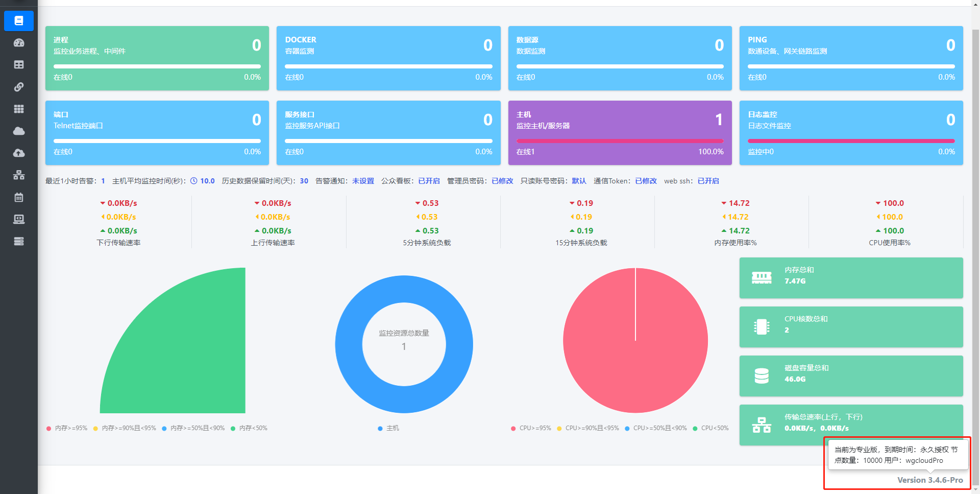Click the memory chip icon in 内存总和 card
Image resolution: width=980 pixels, height=494 pixels.
[x=762, y=278]
